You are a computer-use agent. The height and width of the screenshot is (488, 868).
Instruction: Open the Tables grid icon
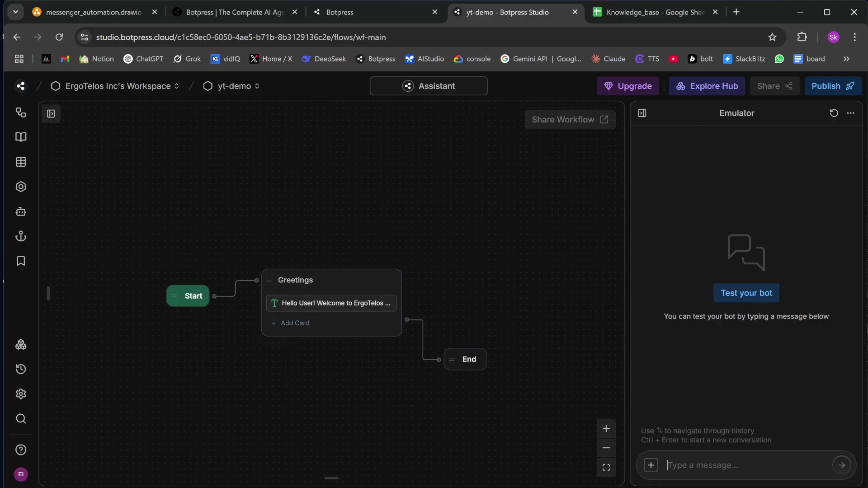pyautogui.click(x=21, y=162)
